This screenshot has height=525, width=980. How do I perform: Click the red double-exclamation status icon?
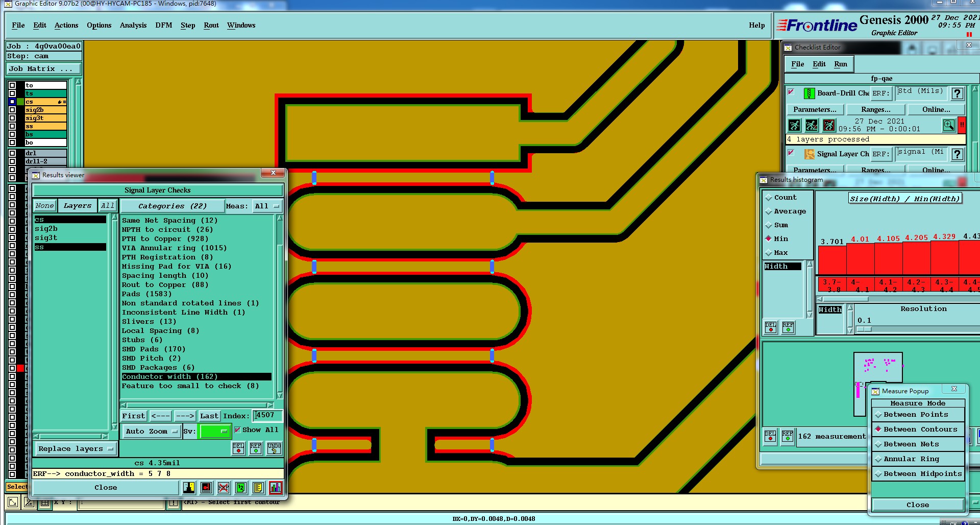(x=962, y=125)
